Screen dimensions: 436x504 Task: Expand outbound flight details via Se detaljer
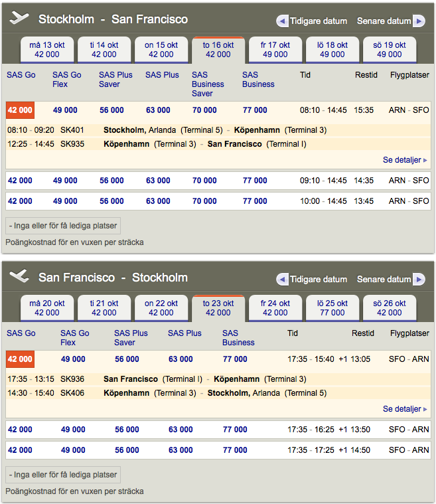(405, 160)
